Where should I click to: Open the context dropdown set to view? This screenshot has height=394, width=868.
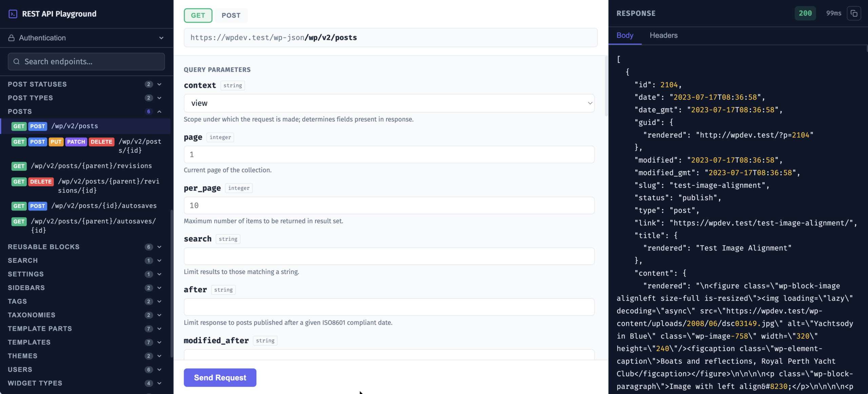tap(389, 103)
